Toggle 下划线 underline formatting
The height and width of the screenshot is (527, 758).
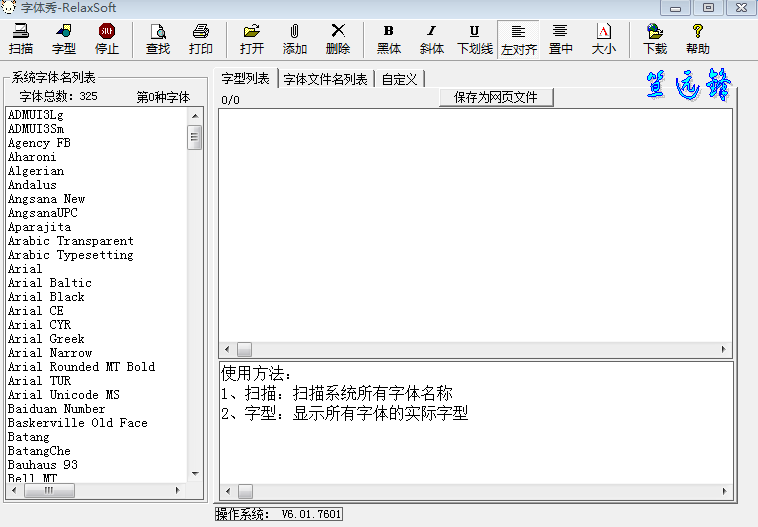tap(475, 39)
